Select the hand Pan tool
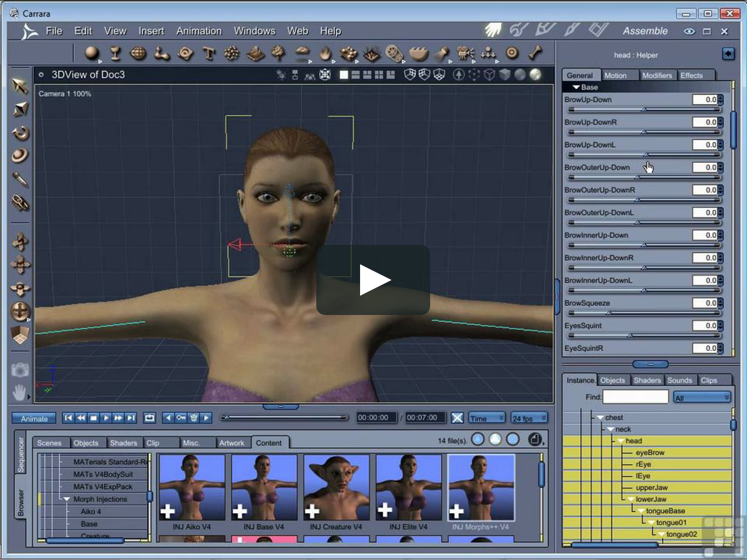747x560 pixels. click(19, 393)
